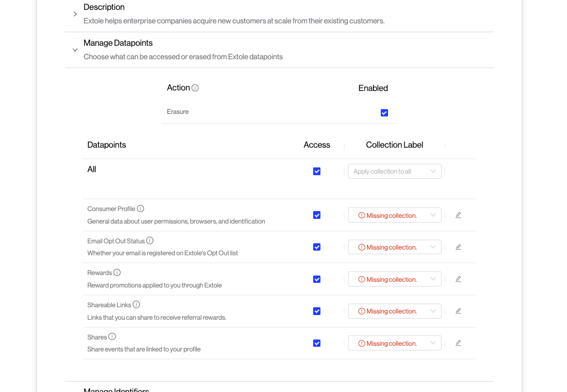Viewport: 567px width, 392px height.
Task: Edit the Rewards datapoint pencil icon
Action: coord(458,279)
